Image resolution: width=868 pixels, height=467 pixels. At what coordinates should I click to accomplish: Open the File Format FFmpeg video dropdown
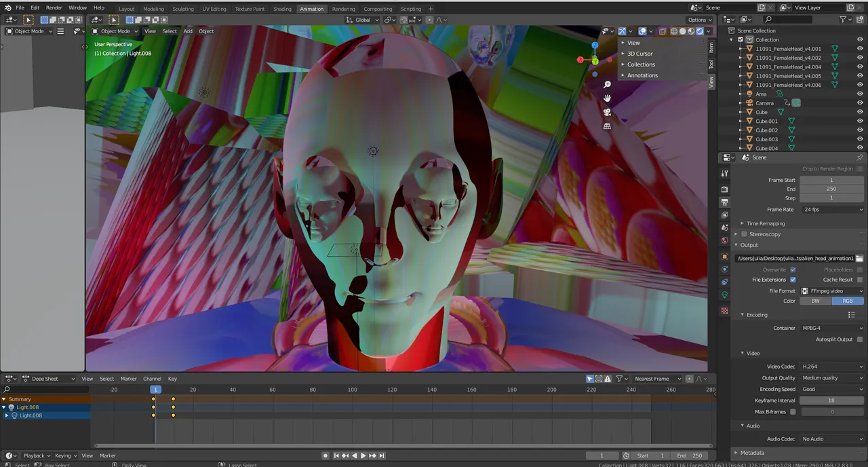click(x=832, y=291)
